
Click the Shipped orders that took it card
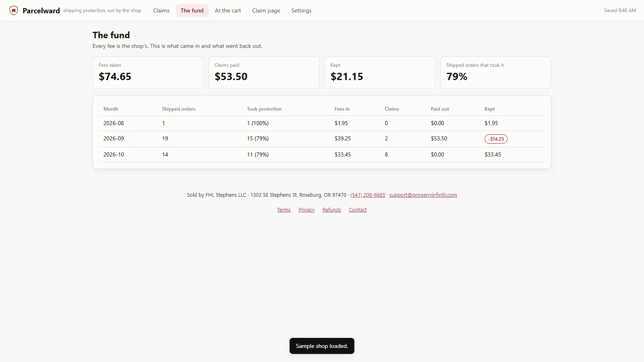tap(496, 73)
